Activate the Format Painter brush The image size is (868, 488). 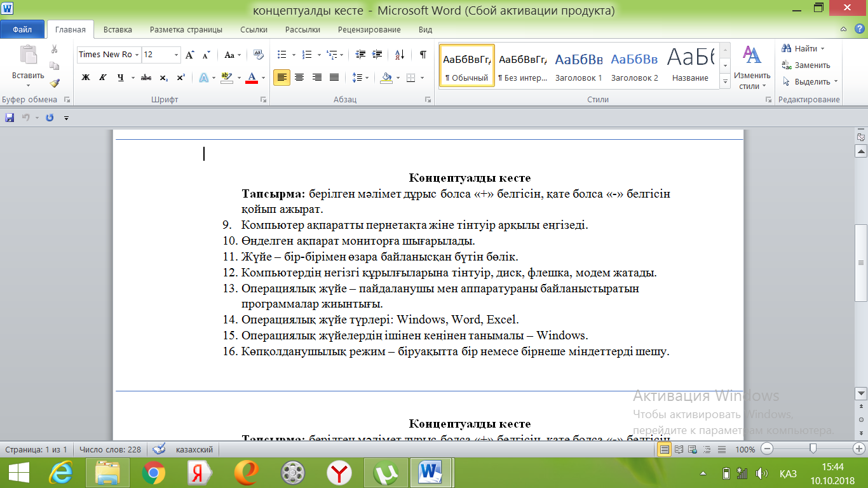coord(55,82)
